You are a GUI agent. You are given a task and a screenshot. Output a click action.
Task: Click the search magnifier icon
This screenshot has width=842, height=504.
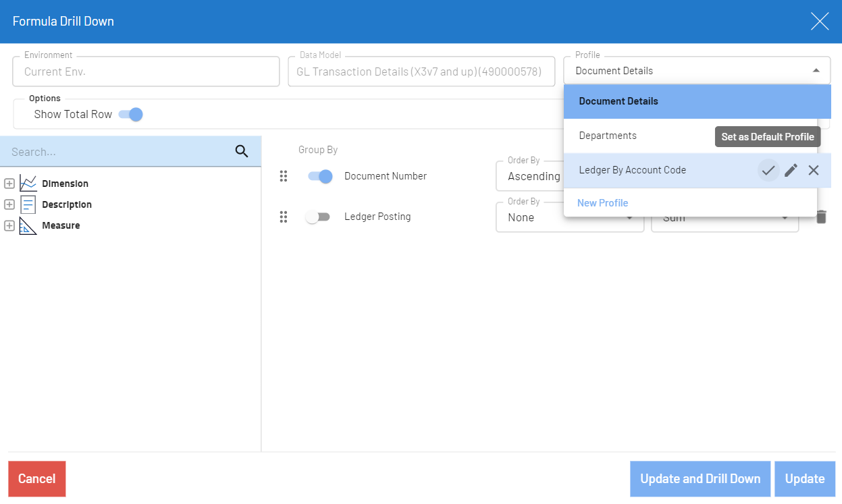pyautogui.click(x=242, y=151)
